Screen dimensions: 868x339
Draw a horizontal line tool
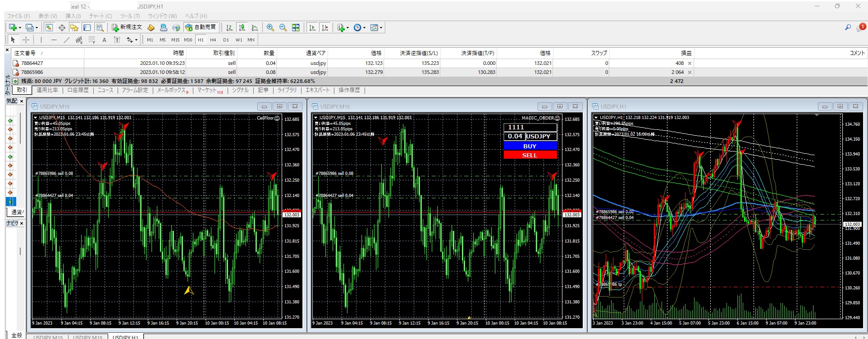(x=54, y=40)
